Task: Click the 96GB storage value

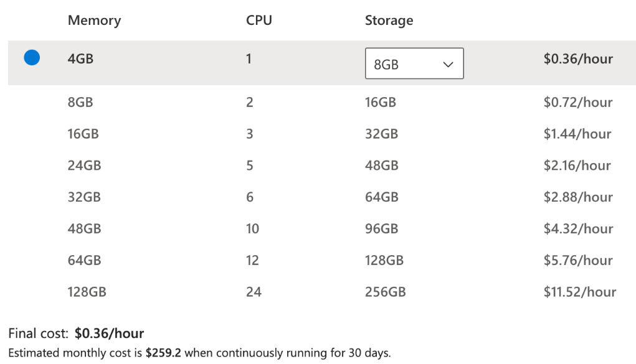Action: coord(381,229)
